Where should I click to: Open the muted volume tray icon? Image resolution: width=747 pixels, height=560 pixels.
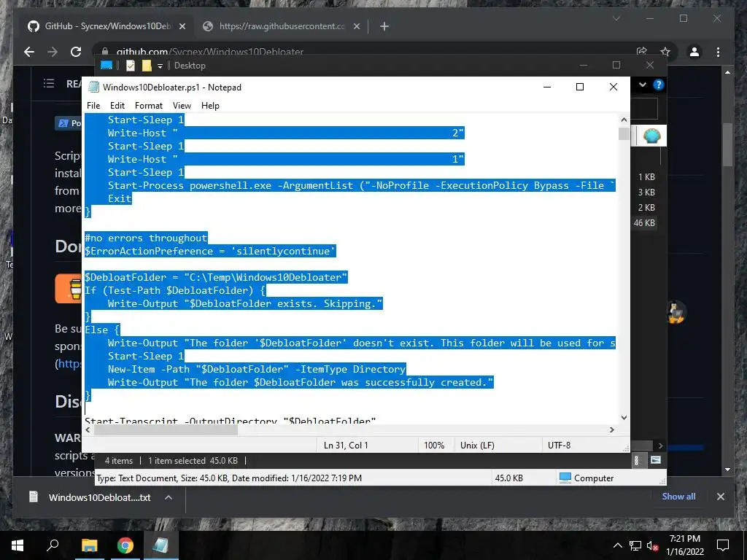[653, 545]
